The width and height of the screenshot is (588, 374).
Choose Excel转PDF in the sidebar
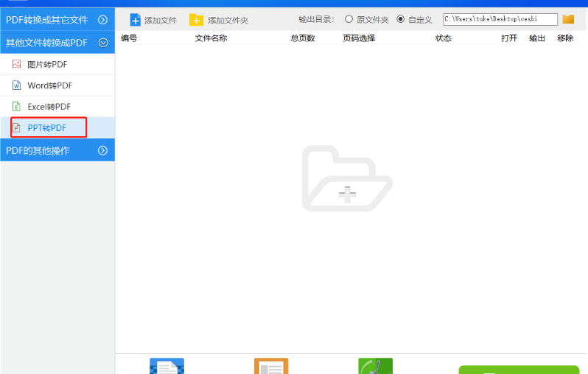(57, 107)
